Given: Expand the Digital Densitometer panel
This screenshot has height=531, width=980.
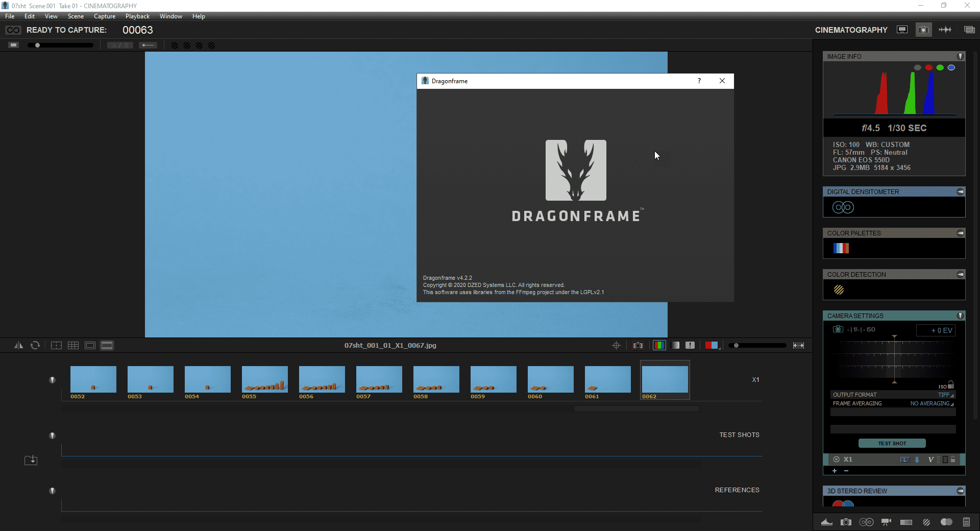Looking at the screenshot, I should click(x=960, y=191).
